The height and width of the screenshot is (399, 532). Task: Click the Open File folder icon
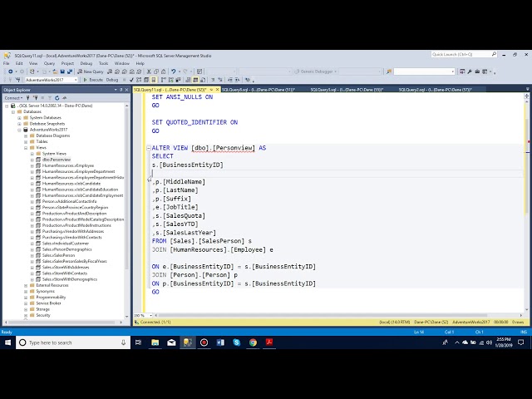pyautogui.click(x=55, y=71)
